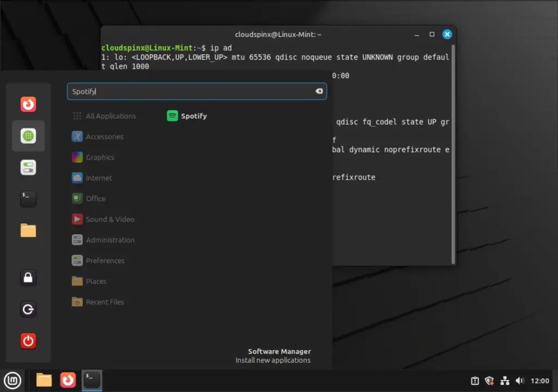The height and width of the screenshot is (392, 558).
Task: Check updates via the shield tray icon
Action: coord(489,381)
